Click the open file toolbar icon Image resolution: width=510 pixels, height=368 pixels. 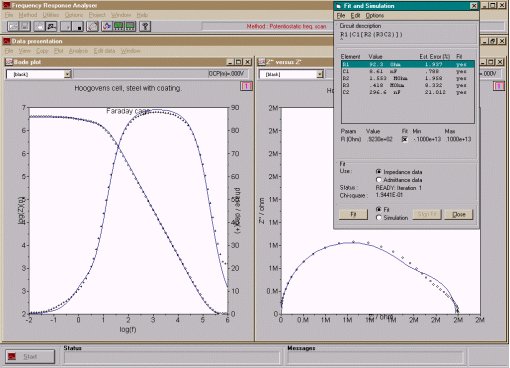[13, 26]
